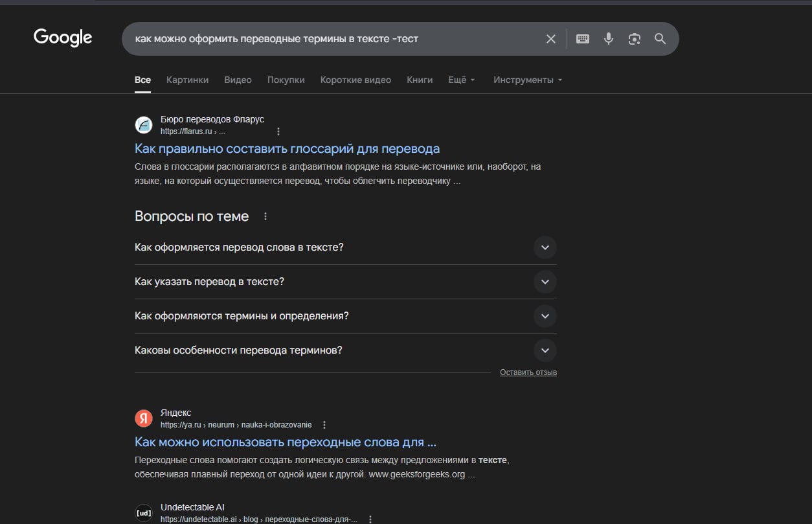
Task: Open three-dot menu next to Яндекс result
Action: (324, 425)
